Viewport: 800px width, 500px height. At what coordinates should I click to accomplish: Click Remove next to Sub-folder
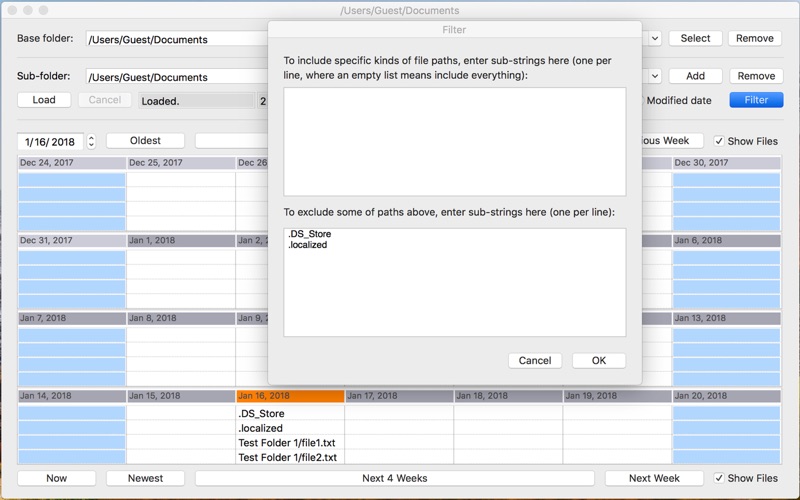(x=756, y=76)
